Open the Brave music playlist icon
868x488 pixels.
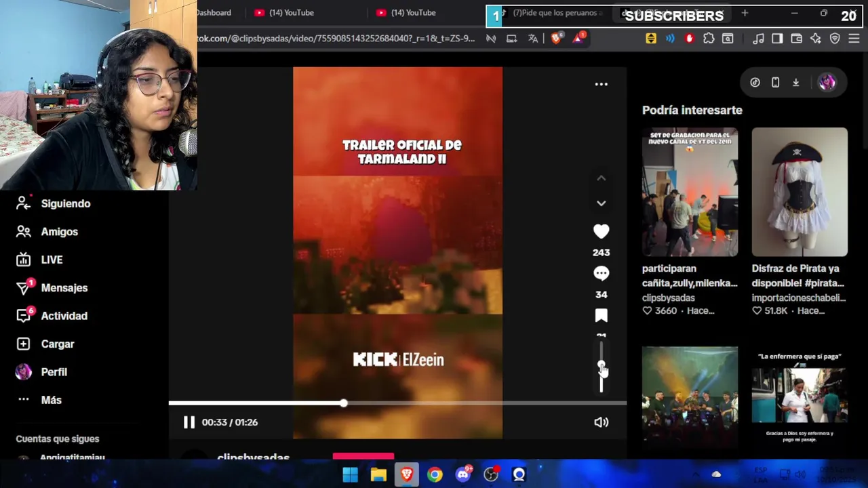[758, 39]
